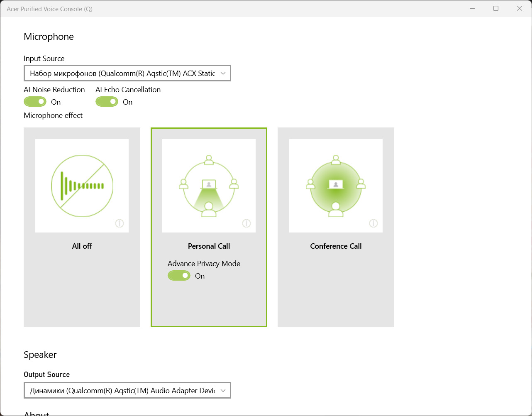The image size is (532, 416).
Task: Choose the Personal Call label
Action: (209, 246)
